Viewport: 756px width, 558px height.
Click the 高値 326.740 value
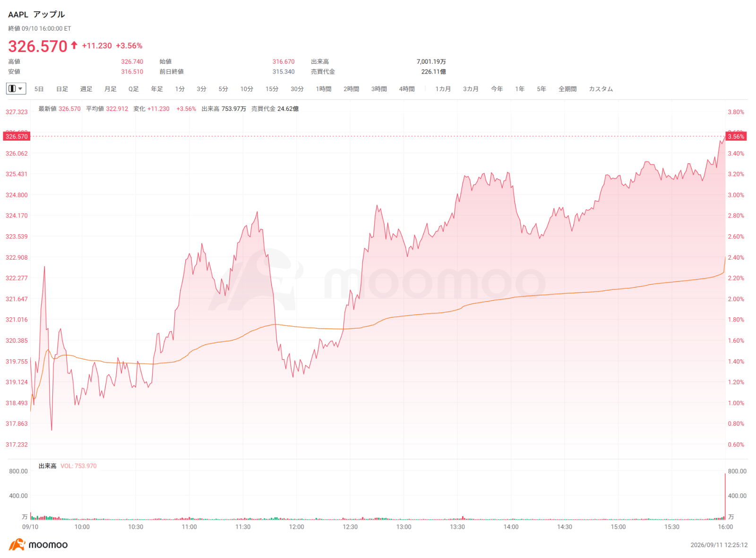pyautogui.click(x=132, y=61)
